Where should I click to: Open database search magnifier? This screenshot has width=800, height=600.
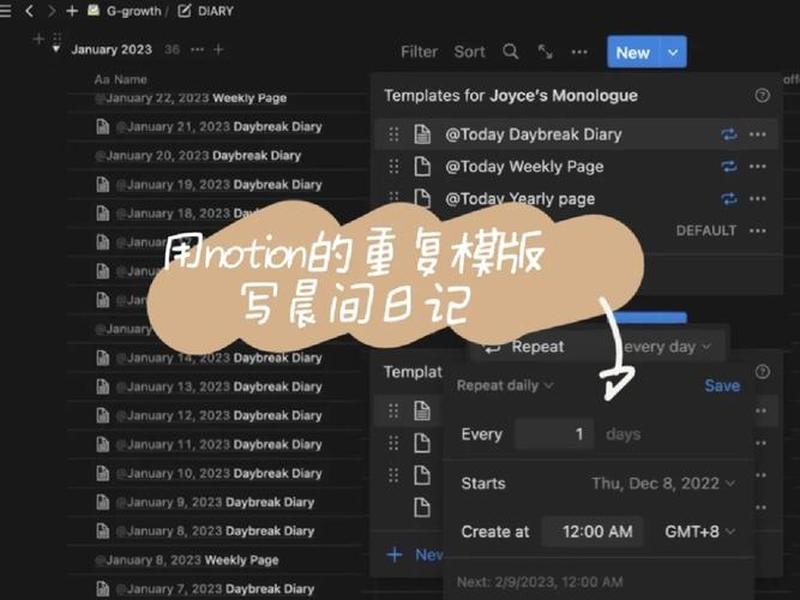(x=510, y=51)
